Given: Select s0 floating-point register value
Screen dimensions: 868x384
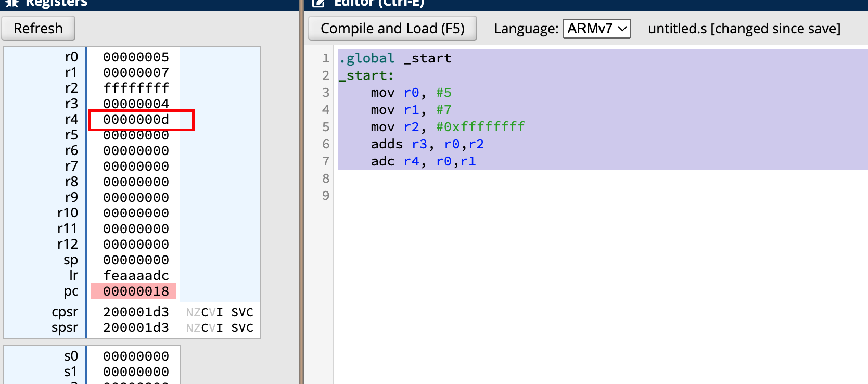Looking at the screenshot, I should pyautogui.click(x=136, y=356).
